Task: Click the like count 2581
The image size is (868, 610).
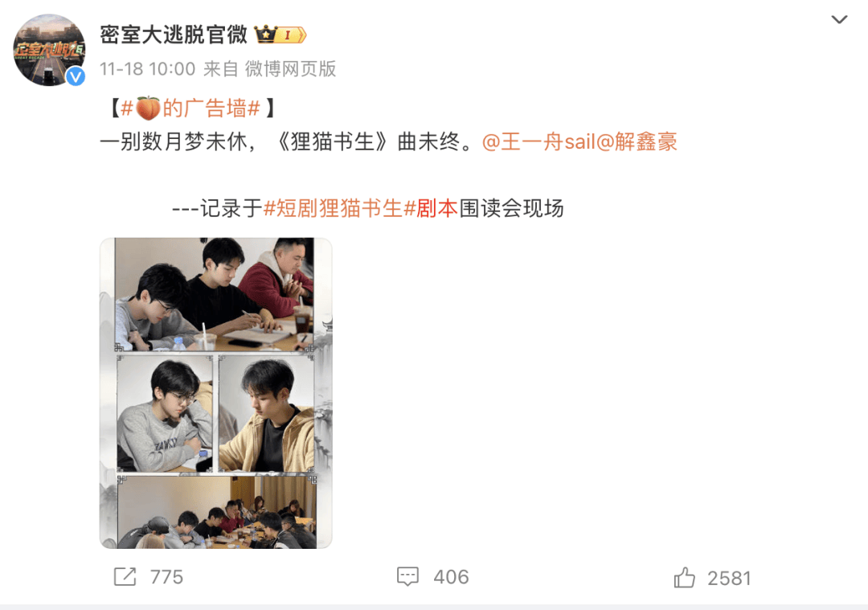Action: coord(729,579)
